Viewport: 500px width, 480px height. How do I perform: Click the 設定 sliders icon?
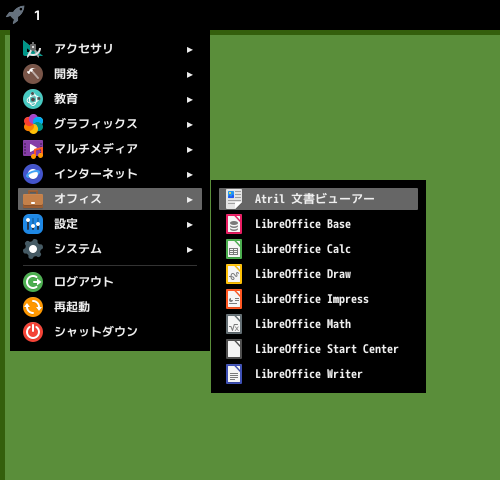(33, 224)
